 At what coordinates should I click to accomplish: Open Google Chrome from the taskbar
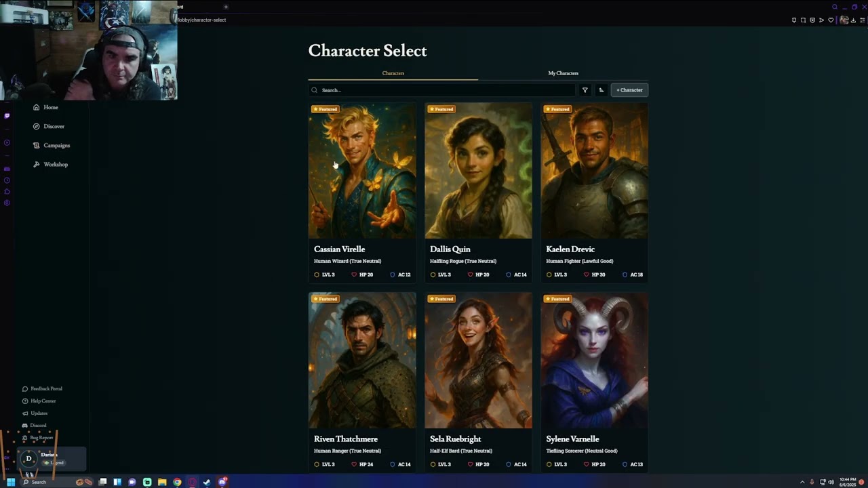[177, 482]
